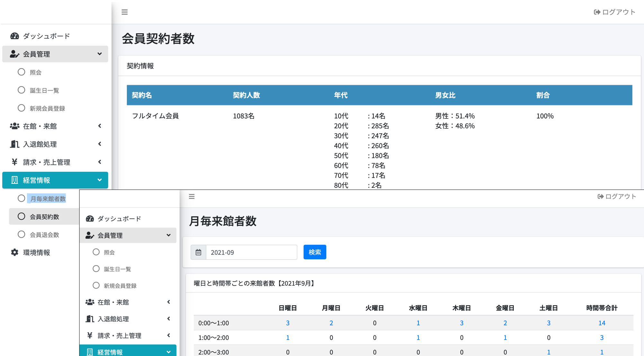
Task: Click ログアウト text in the upper header
Action: 619,12
